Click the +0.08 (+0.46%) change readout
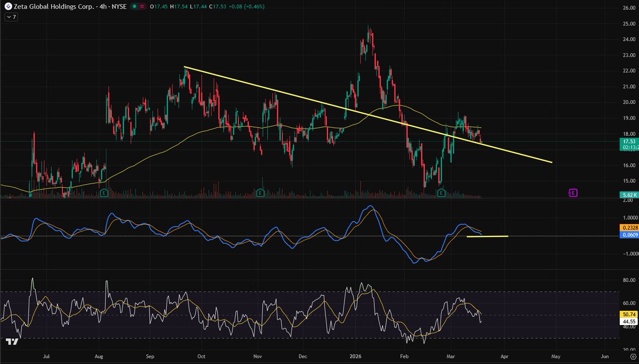The width and height of the screenshot is (639, 364). (x=247, y=6)
